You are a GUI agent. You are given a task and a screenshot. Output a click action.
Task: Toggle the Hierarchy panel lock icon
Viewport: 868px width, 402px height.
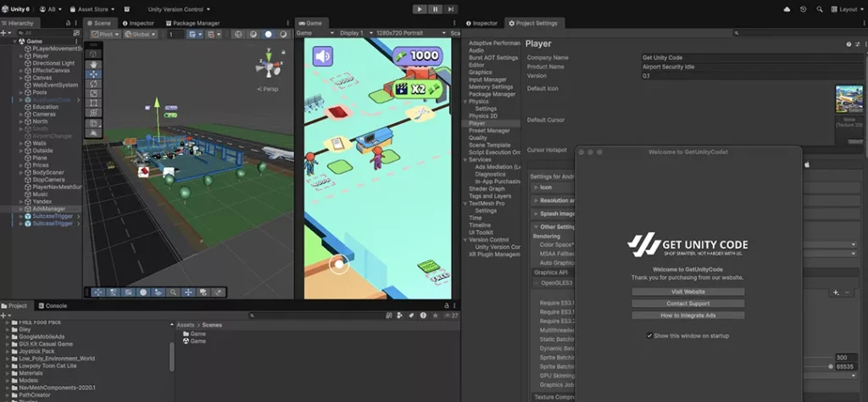coord(68,23)
